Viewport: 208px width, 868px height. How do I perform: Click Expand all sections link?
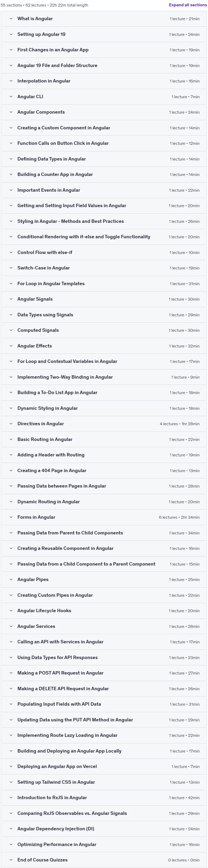[x=188, y=5]
